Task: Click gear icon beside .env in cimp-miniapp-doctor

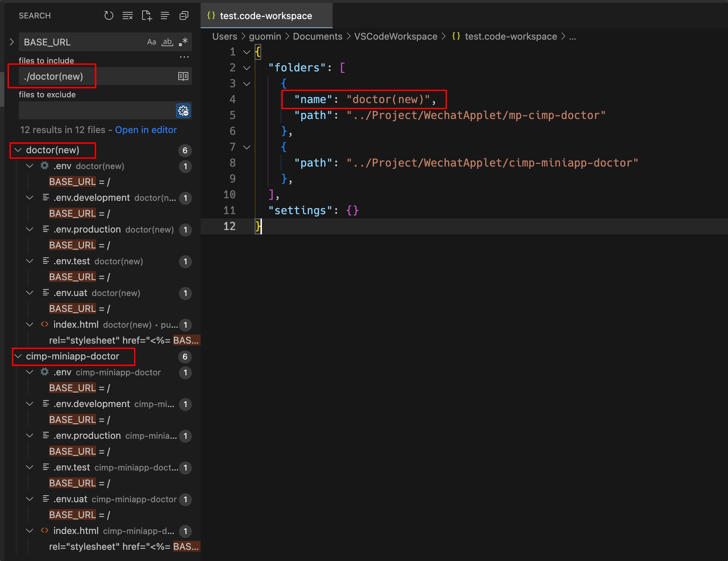Action: [44, 372]
